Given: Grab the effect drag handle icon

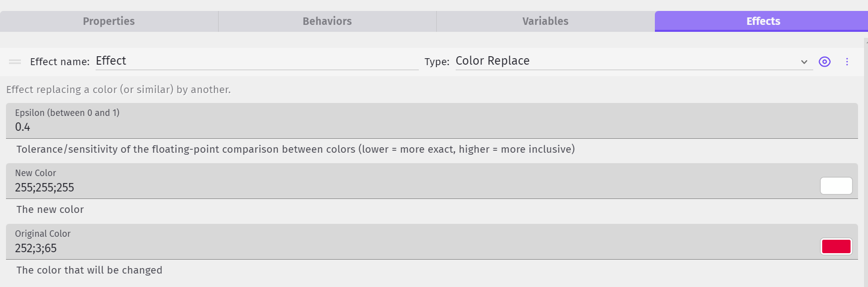Looking at the screenshot, I should [x=15, y=62].
